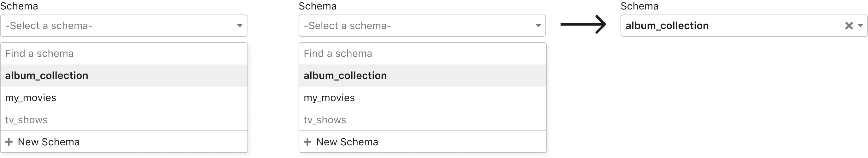Click New Schema text in first list

click(49, 142)
